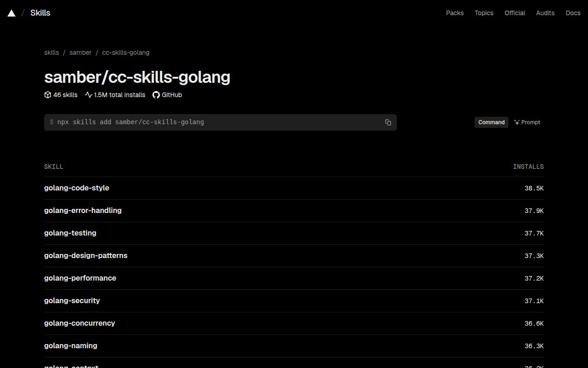Open the Packs nav item
Image resolution: width=588 pixels, height=368 pixels.
click(455, 13)
